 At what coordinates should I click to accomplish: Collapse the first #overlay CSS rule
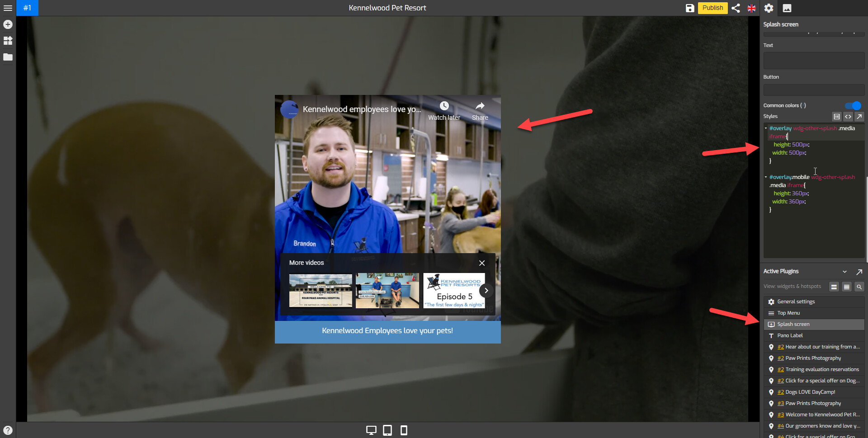(766, 128)
